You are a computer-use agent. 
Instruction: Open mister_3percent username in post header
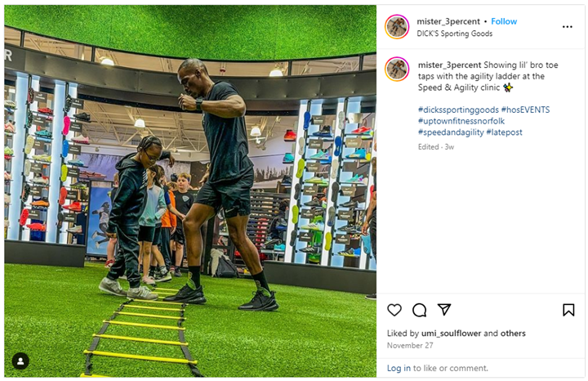click(448, 21)
